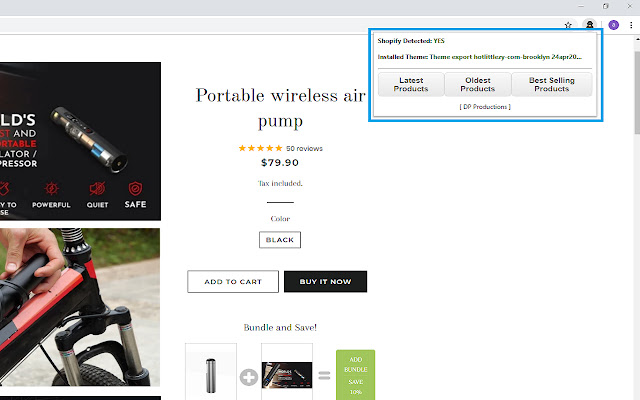The width and height of the screenshot is (640, 400).
Task: Click the Tax included text
Action: (x=280, y=183)
